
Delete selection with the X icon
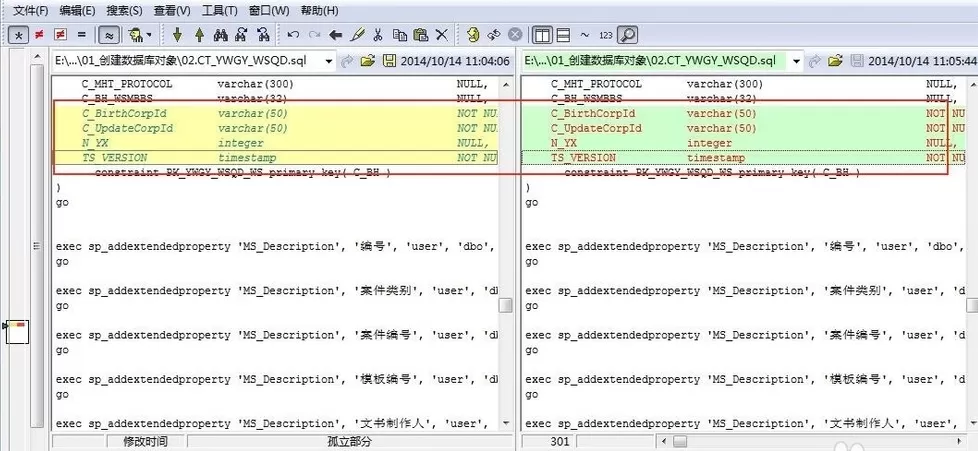(442, 35)
